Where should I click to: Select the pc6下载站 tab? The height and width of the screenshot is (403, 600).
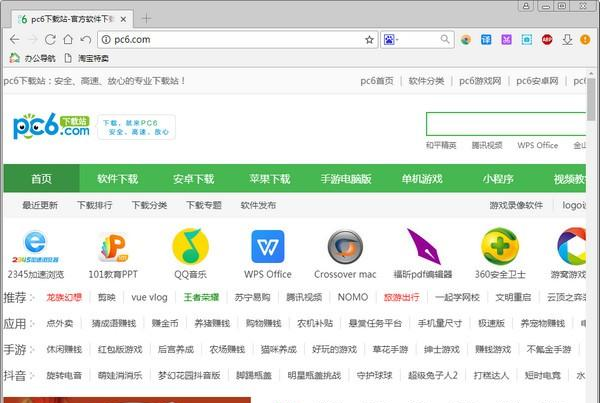click(72, 19)
